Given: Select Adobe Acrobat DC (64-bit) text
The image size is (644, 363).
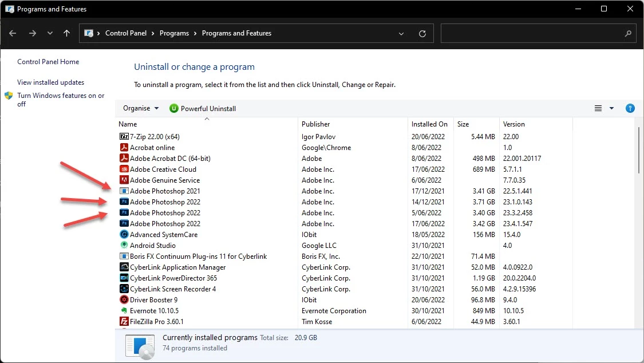Looking at the screenshot, I should [170, 159].
